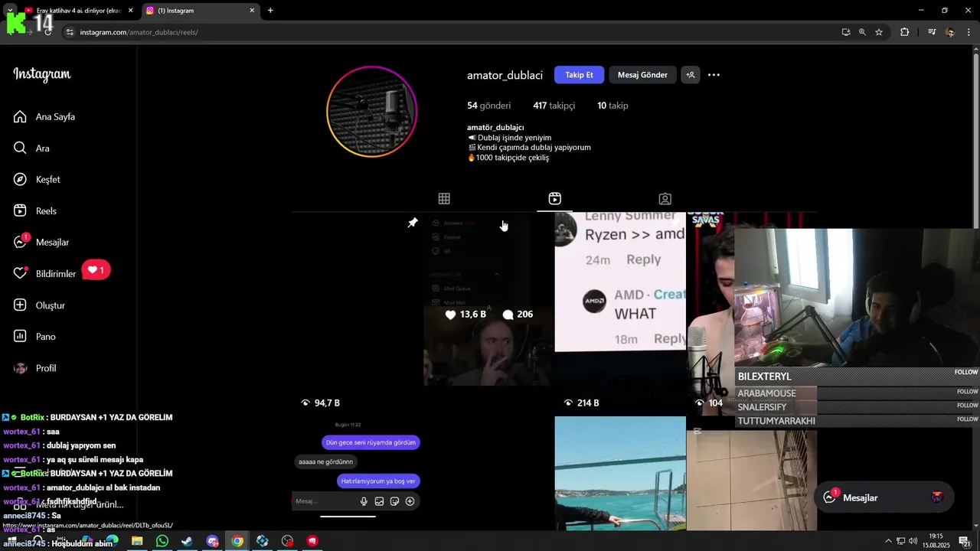Click the Instagram logo

[42, 74]
